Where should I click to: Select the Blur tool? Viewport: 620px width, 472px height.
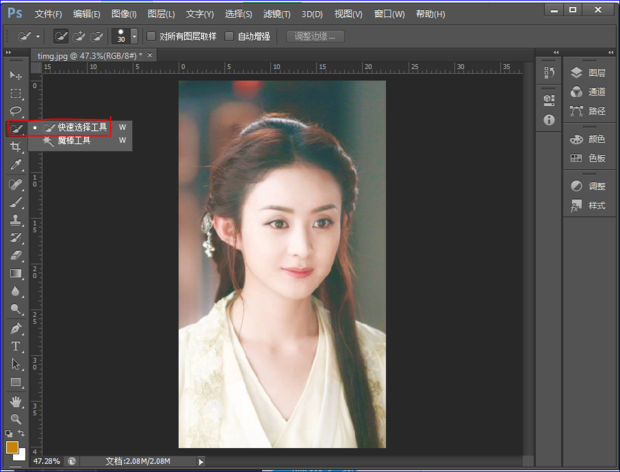coord(16,291)
